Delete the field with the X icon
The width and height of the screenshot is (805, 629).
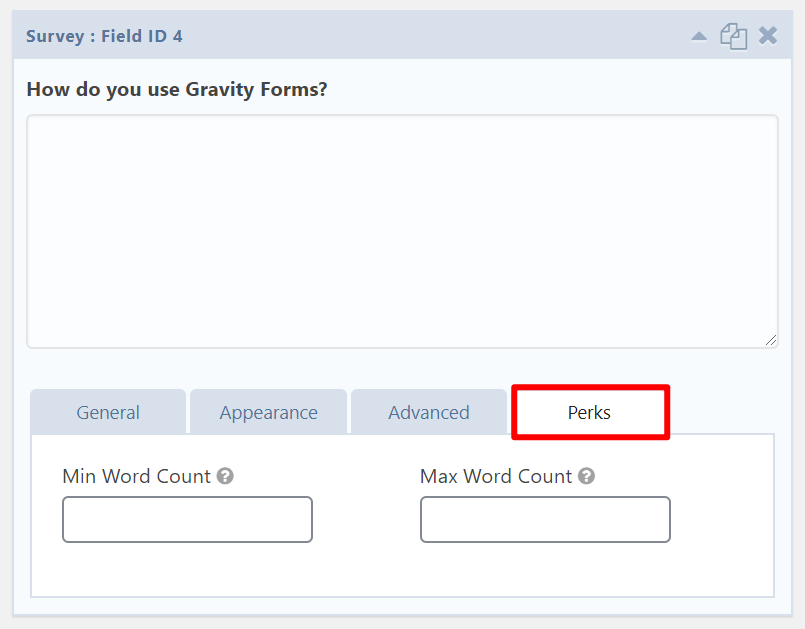coord(768,36)
